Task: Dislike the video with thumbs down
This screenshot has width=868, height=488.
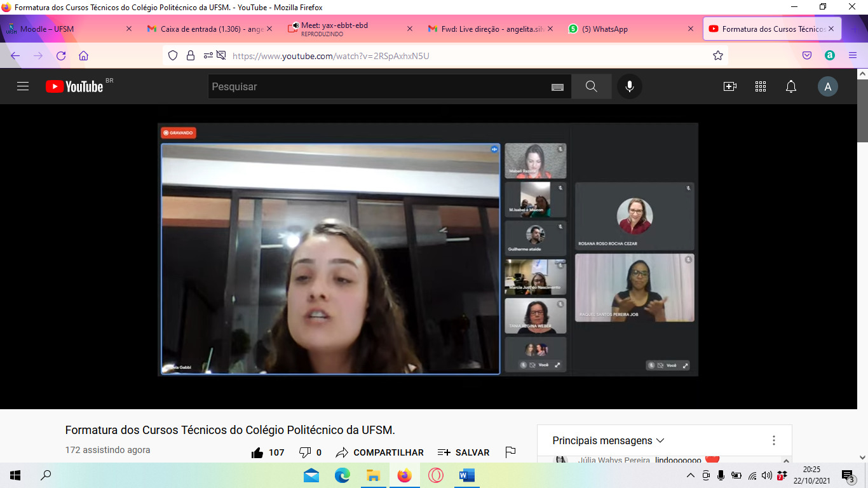Action: click(305, 452)
